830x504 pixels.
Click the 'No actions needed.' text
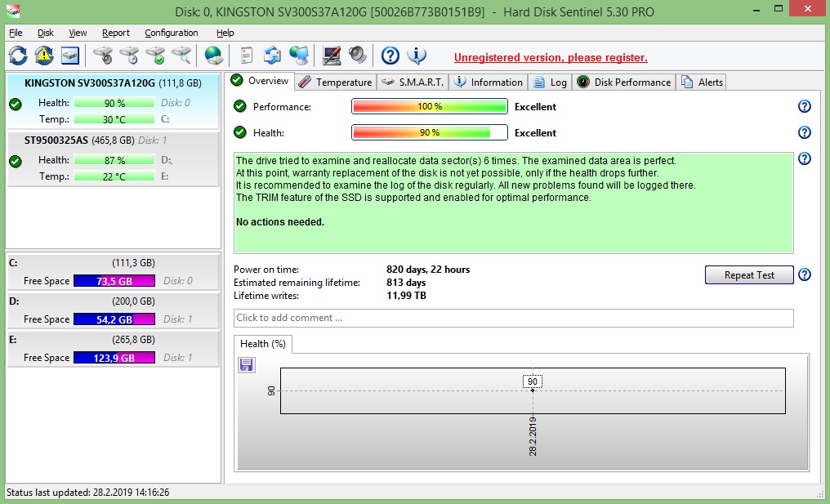(x=280, y=222)
